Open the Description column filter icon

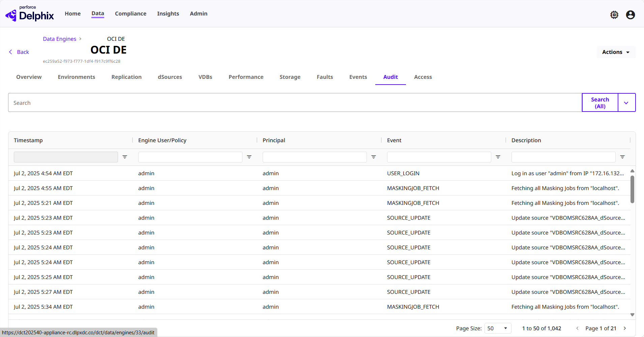coord(622,157)
